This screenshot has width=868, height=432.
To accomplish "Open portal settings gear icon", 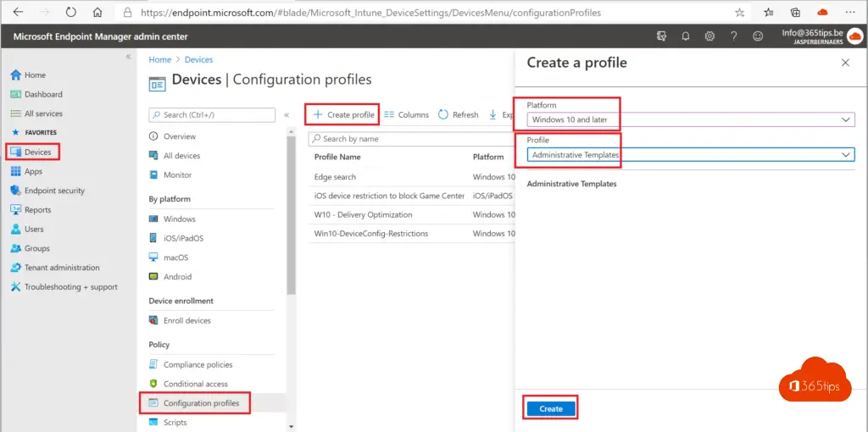I will (709, 36).
